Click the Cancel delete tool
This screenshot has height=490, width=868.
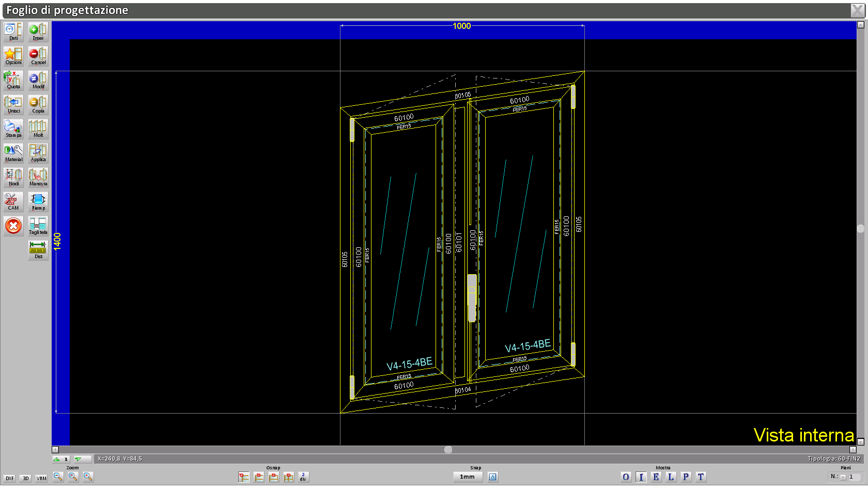click(x=38, y=56)
